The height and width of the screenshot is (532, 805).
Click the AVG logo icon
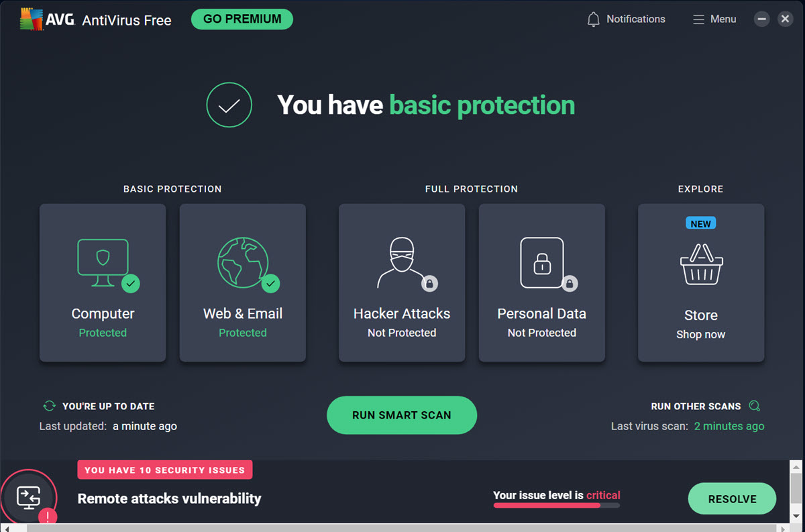30,20
